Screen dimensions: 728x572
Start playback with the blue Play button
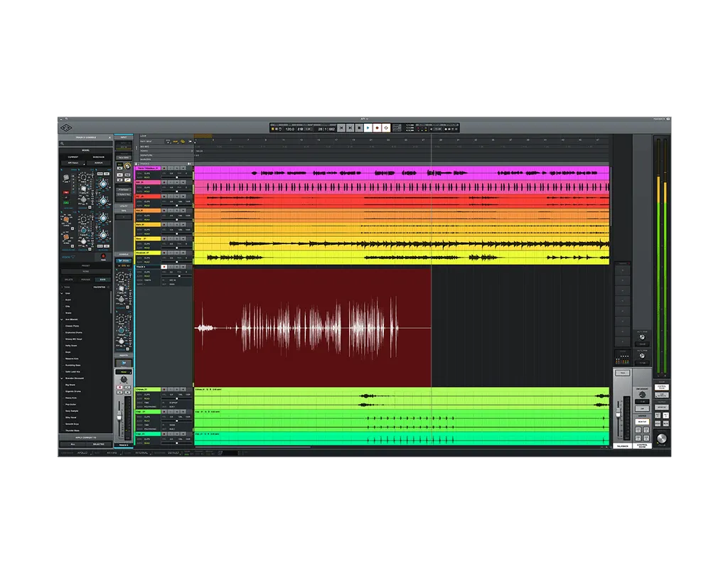[368, 128]
